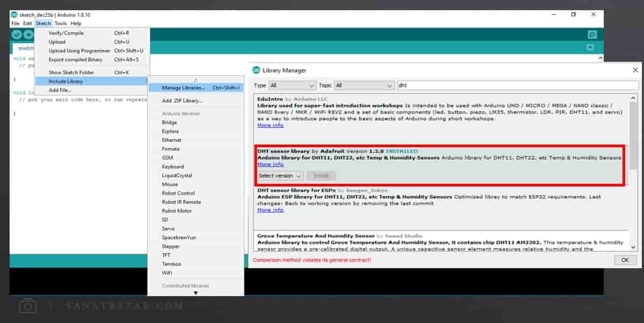Choose Show Sketch Folder
The width and height of the screenshot is (644, 323).
[x=92, y=73]
